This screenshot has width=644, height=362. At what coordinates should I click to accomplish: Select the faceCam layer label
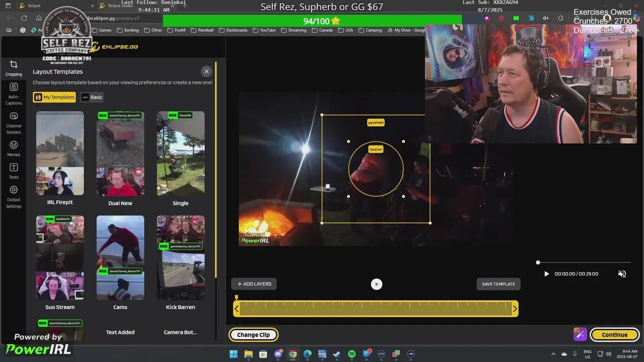tap(376, 149)
